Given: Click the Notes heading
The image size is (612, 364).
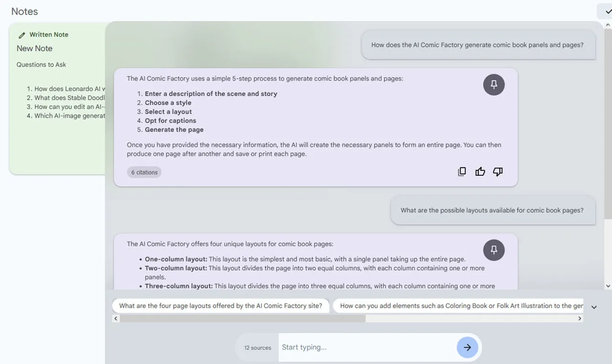Looking at the screenshot, I should click(x=24, y=11).
